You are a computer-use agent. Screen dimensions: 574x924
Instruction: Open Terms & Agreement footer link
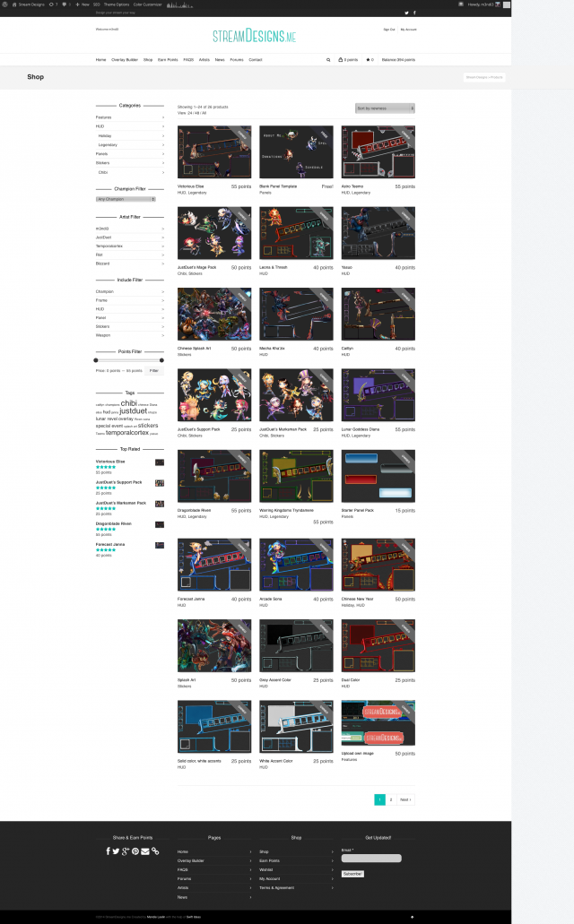pos(276,887)
